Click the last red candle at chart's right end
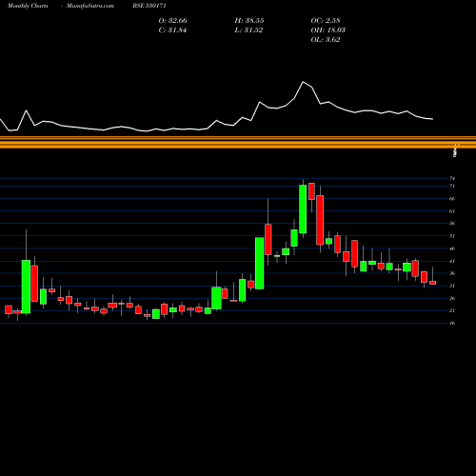 click(432, 283)
